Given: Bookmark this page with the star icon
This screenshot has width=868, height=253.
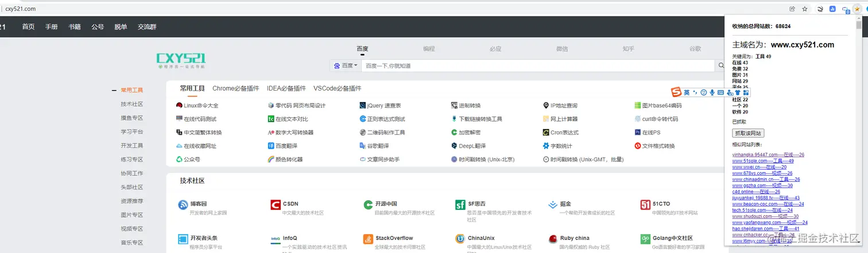Looking at the screenshot, I should coord(805,9).
